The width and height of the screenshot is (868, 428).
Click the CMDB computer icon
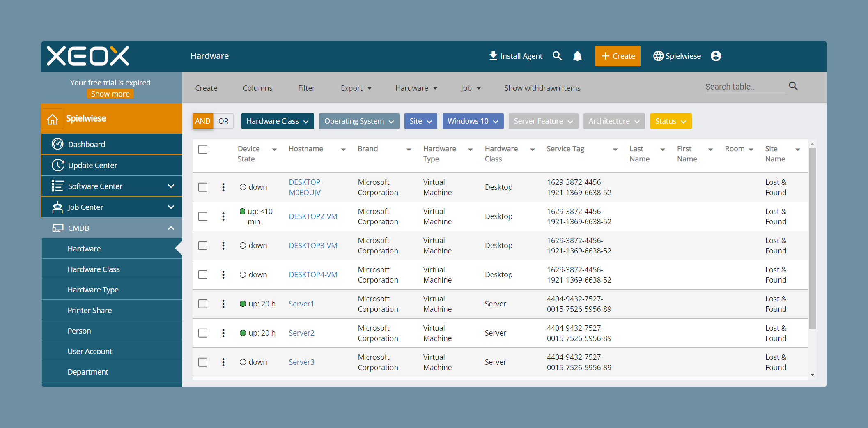57,228
